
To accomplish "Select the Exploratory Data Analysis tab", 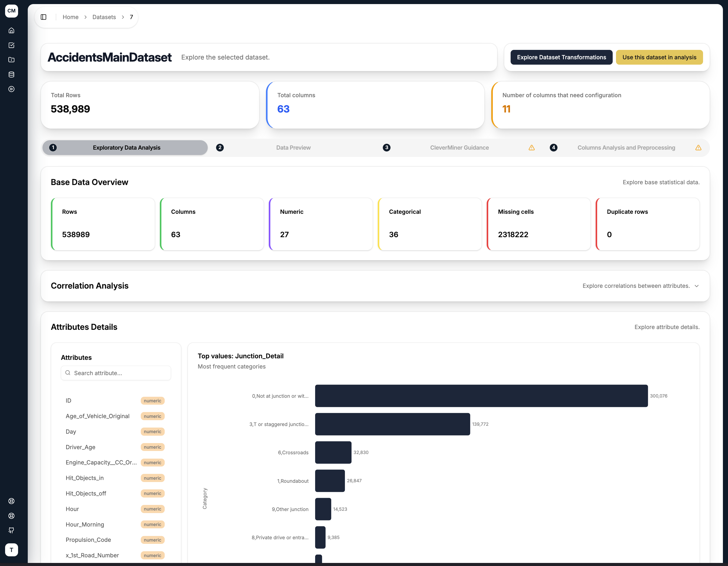I will (125, 148).
